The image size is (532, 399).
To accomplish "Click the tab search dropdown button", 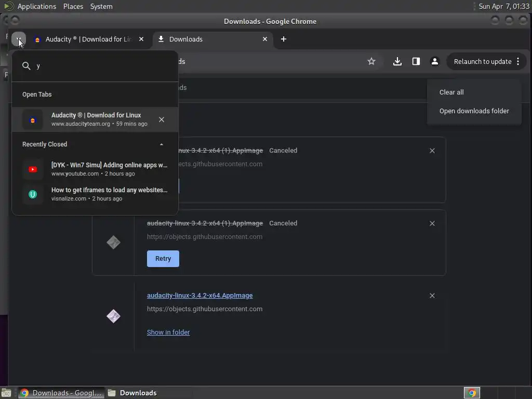I will [18, 39].
